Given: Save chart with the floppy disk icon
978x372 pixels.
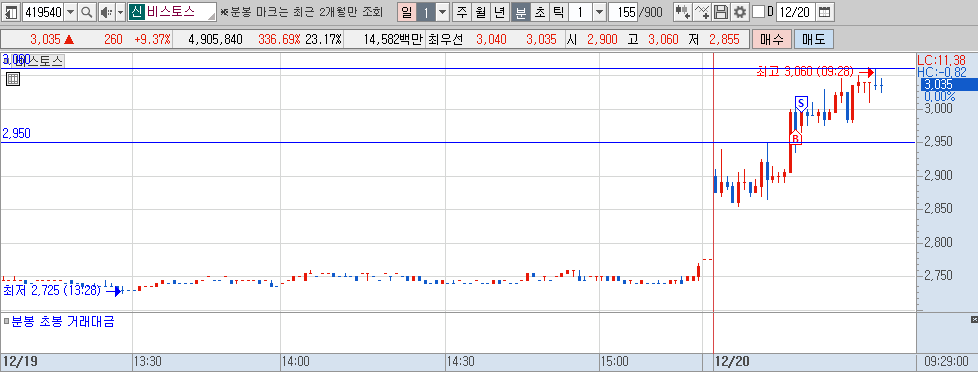Looking at the screenshot, I should (x=721, y=11).
